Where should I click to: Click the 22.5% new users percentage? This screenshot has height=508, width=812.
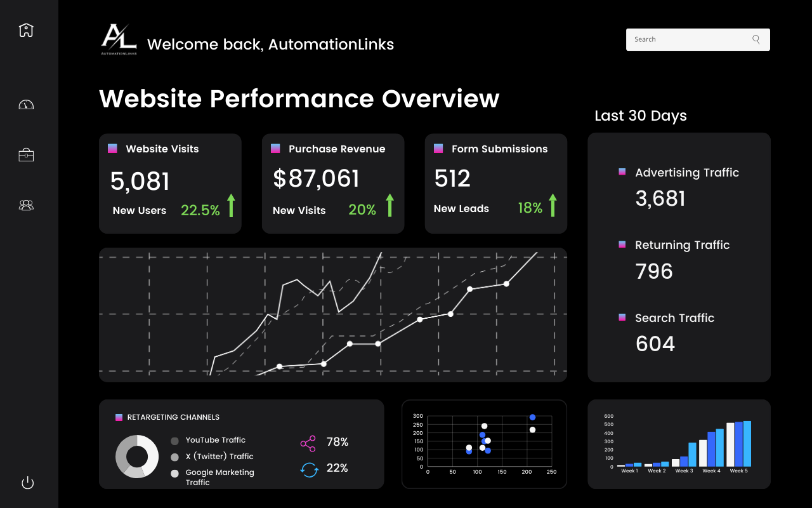click(x=200, y=210)
